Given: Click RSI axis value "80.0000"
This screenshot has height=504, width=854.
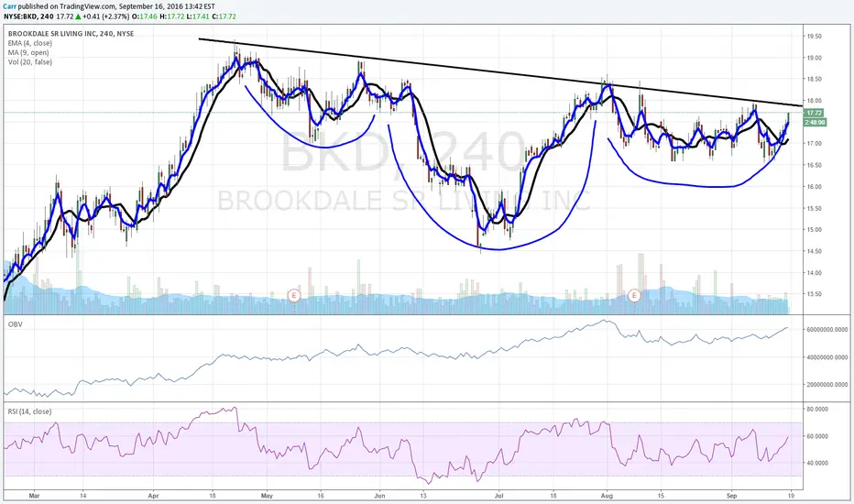Looking at the screenshot, I should tap(817, 409).
